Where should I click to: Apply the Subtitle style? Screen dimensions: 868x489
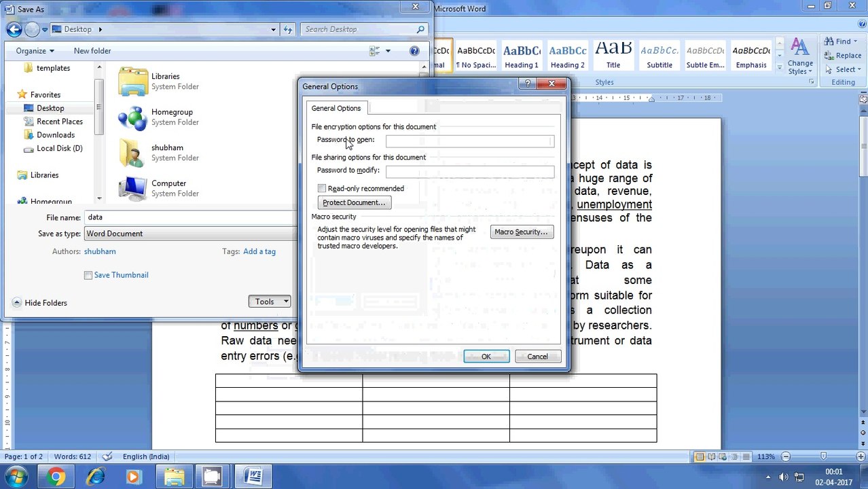point(659,56)
